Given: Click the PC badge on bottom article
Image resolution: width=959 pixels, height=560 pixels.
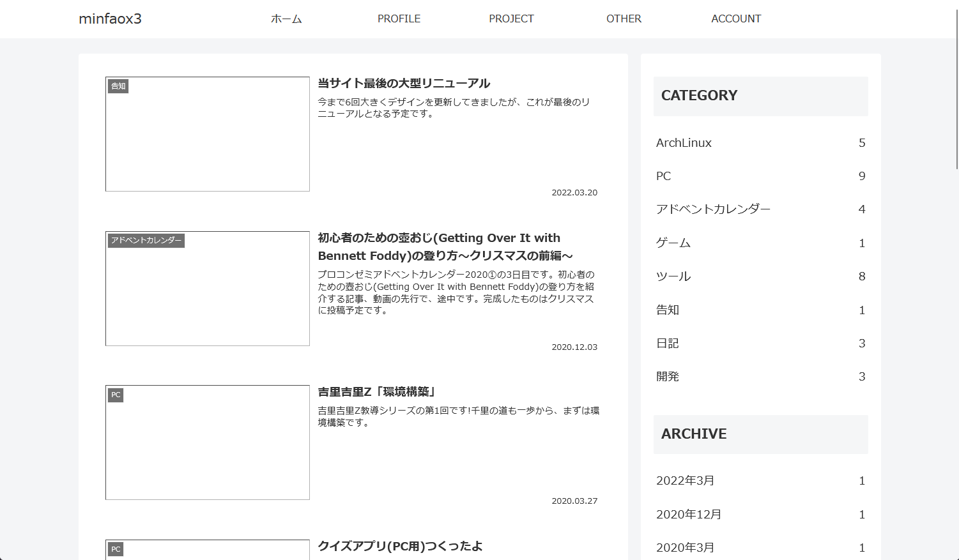Looking at the screenshot, I should click(x=115, y=549).
